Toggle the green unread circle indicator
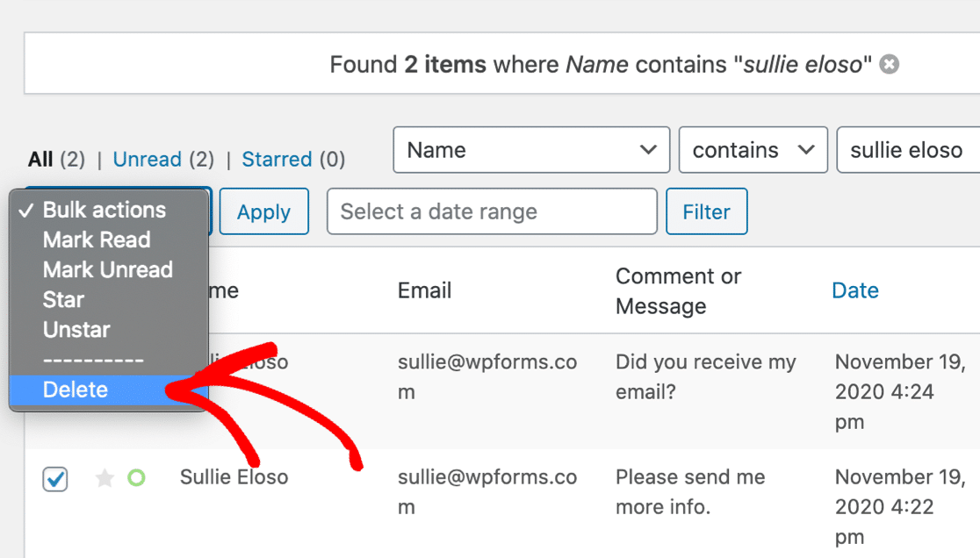980x558 pixels. click(x=136, y=478)
